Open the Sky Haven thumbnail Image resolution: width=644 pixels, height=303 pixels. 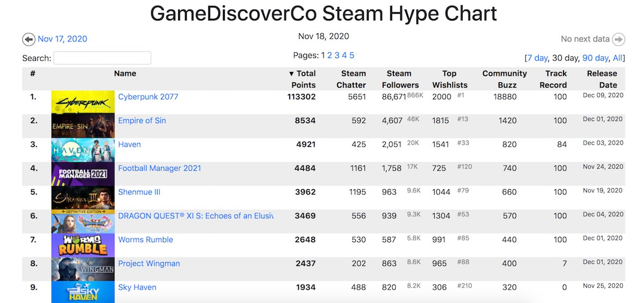[83, 292]
